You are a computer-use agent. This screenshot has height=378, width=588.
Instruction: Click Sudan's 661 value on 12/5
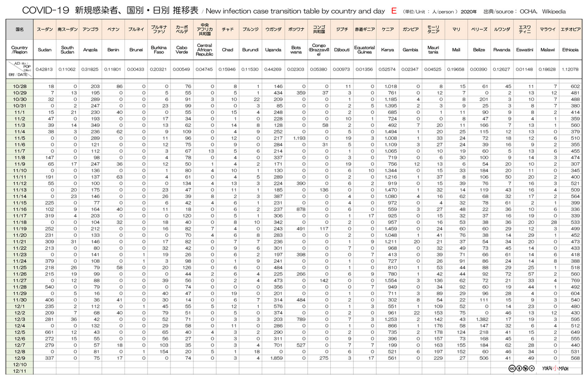coord(50,331)
